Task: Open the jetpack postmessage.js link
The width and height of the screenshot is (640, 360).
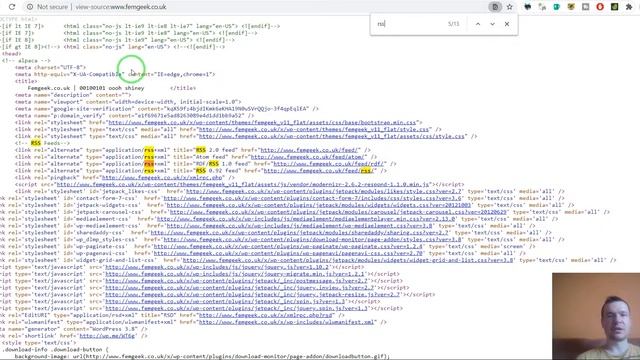Action: point(237,281)
